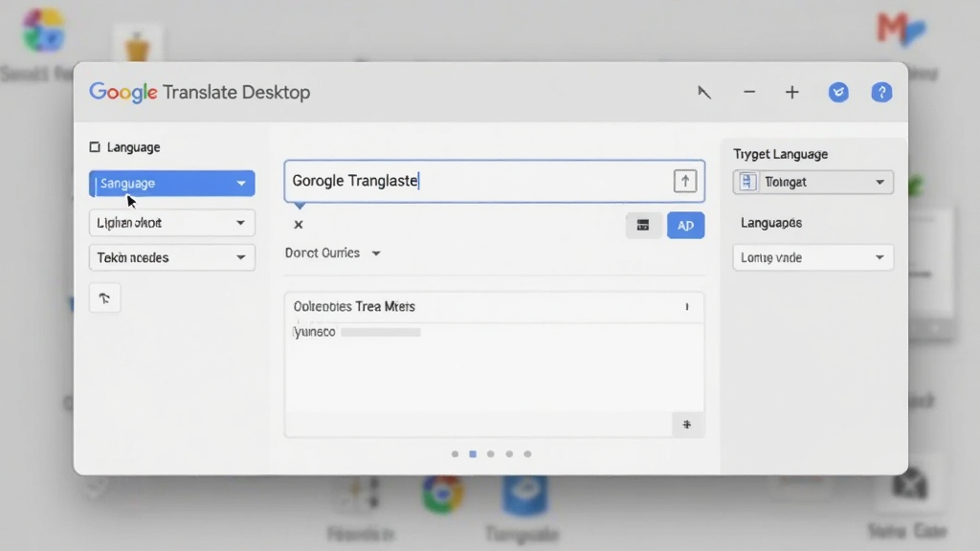Screen dimensions: 980x551
Task: Click the blue AD button
Action: [685, 226]
